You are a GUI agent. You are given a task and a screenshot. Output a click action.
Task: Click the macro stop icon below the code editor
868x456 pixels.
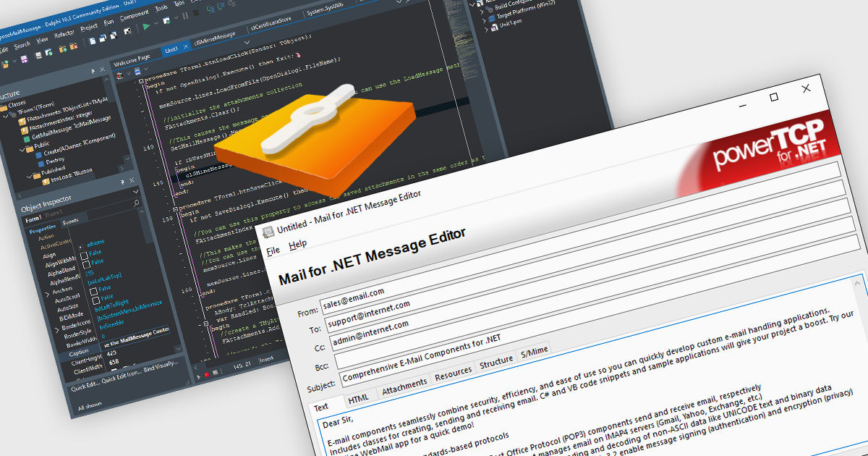[216, 373]
